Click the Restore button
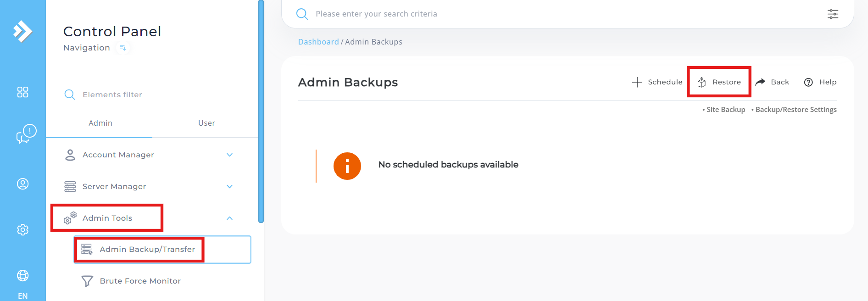Screen dimensions: 868x301 click(x=719, y=82)
